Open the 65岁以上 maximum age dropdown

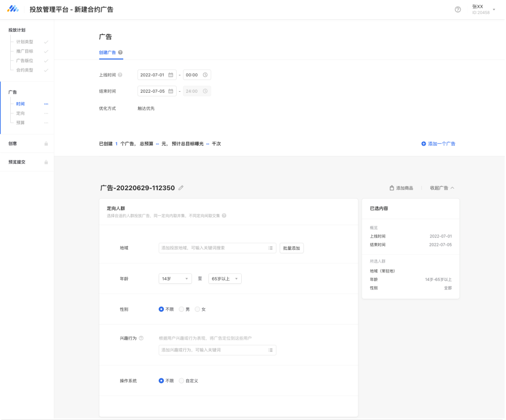point(225,279)
